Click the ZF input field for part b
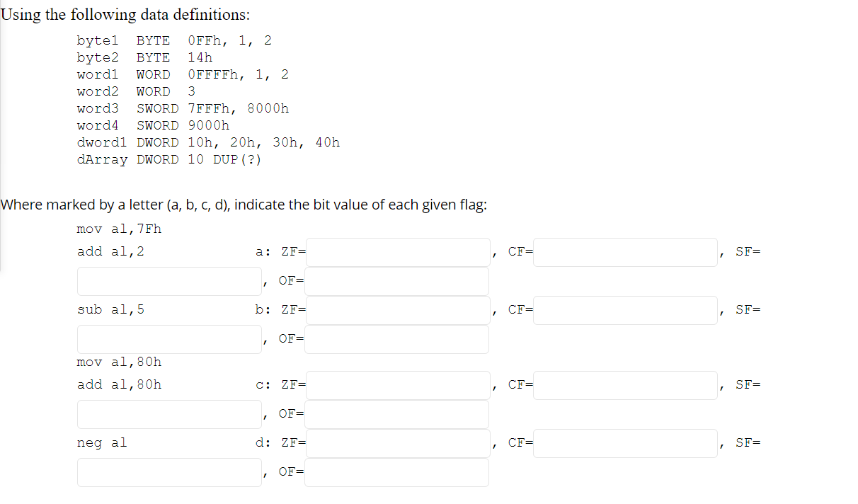Viewport: 858px width, 504px height. coord(397,309)
